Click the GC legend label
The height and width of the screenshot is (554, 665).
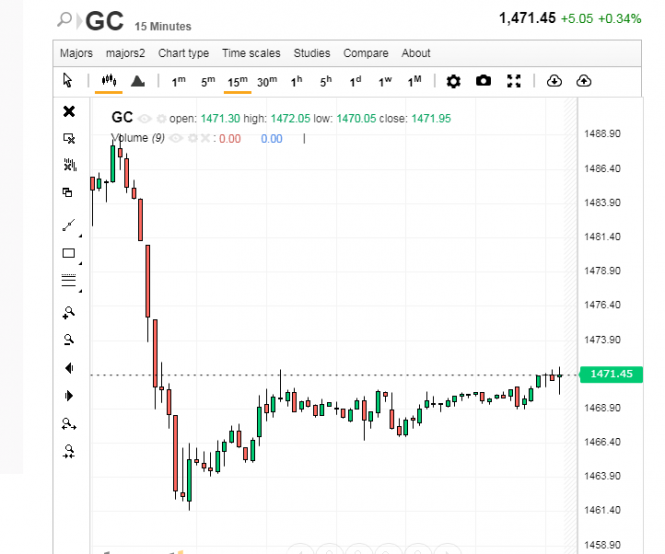122,118
